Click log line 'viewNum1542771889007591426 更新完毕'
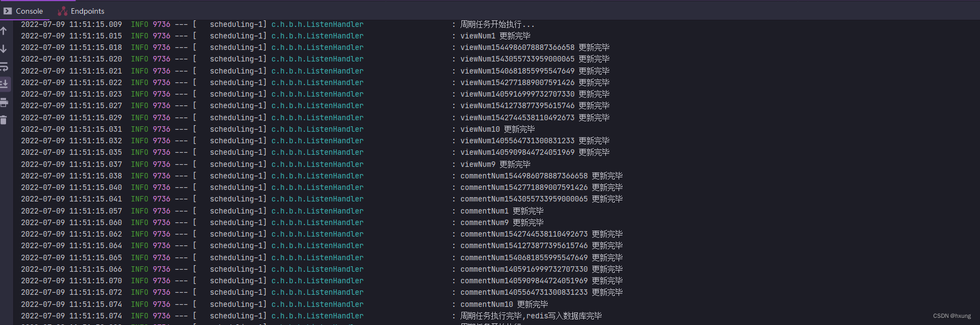This screenshot has height=325, width=980. pyautogui.click(x=535, y=82)
